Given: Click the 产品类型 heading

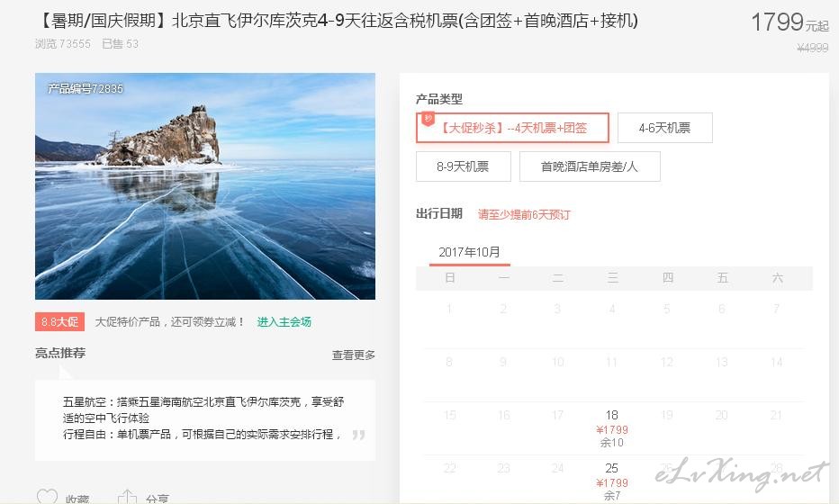Looking at the screenshot, I should click(438, 99).
